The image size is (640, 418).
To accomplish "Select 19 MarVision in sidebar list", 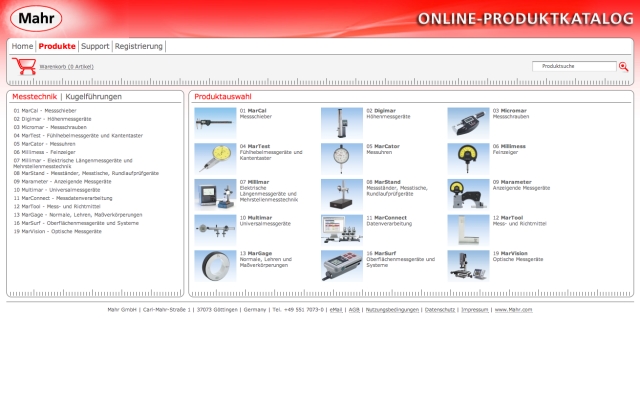I will (58, 231).
